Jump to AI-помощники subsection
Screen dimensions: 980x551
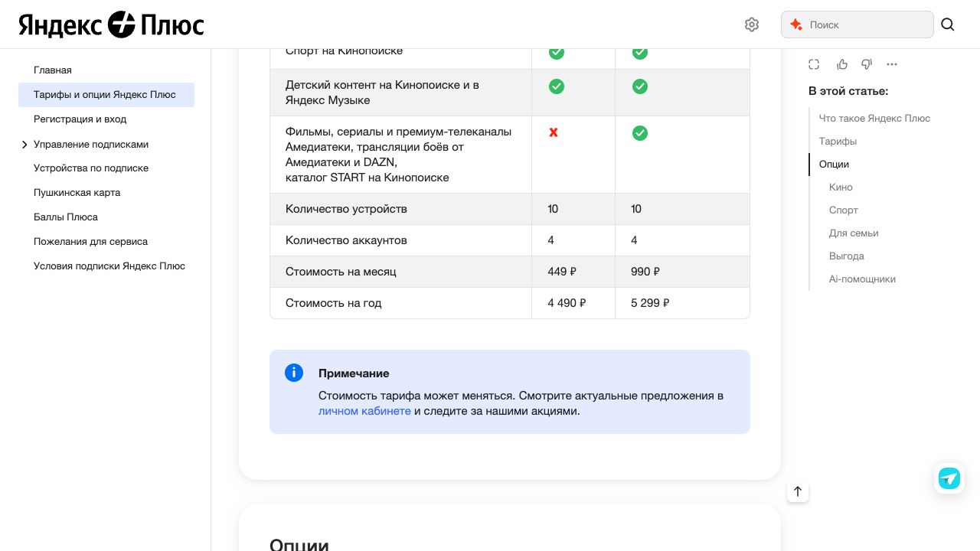point(862,279)
